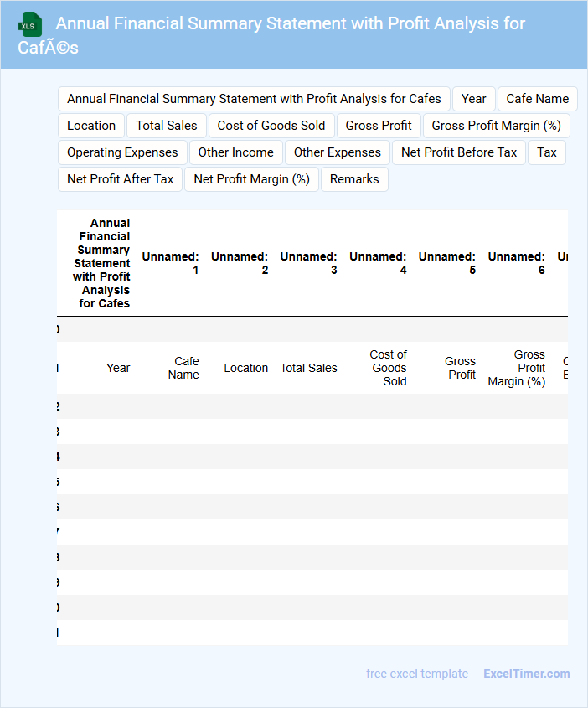
Task: Click the 'Unnamed: 2' column header
Action: pyautogui.click(x=240, y=263)
